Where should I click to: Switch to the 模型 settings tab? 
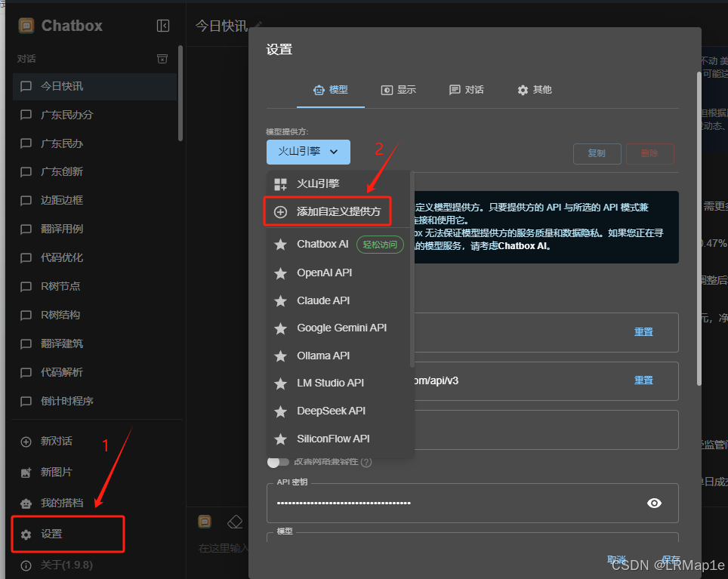tap(331, 90)
